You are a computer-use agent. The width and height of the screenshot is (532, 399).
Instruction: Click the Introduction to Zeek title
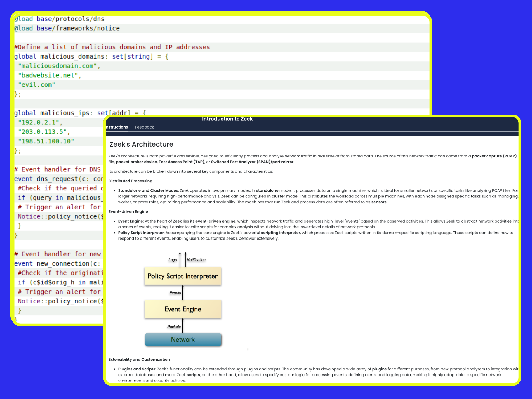pyautogui.click(x=227, y=119)
